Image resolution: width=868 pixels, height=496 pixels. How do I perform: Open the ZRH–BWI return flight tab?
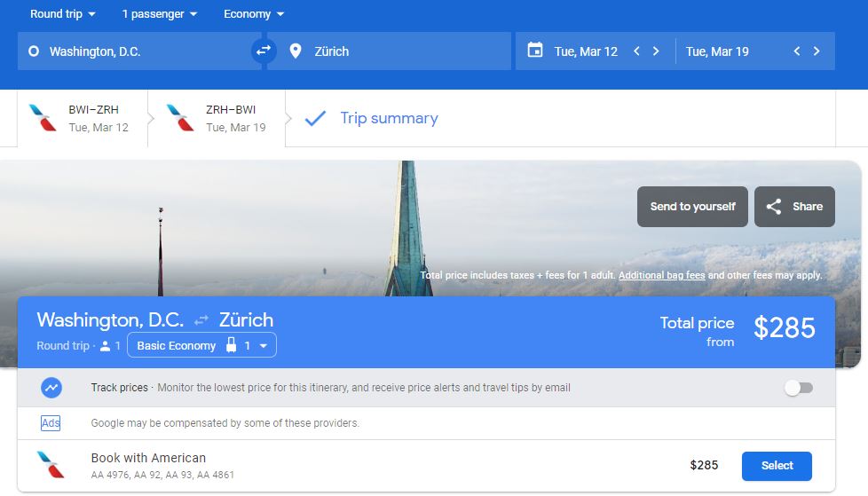(217, 118)
